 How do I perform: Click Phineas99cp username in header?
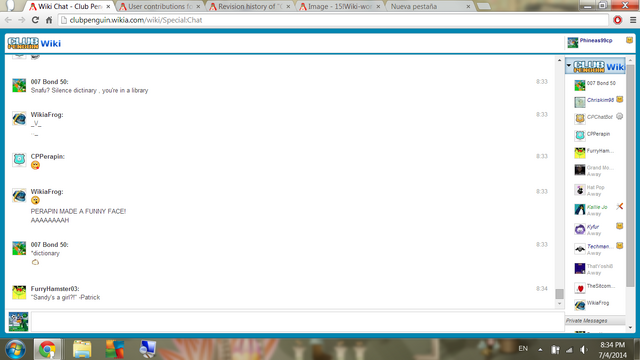pos(596,40)
